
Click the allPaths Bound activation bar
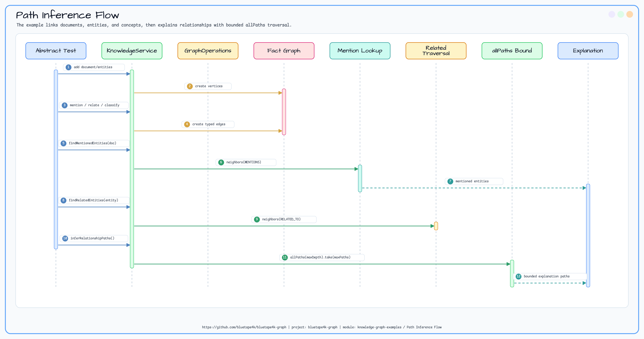pyautogui.click(x=512, y=273)
